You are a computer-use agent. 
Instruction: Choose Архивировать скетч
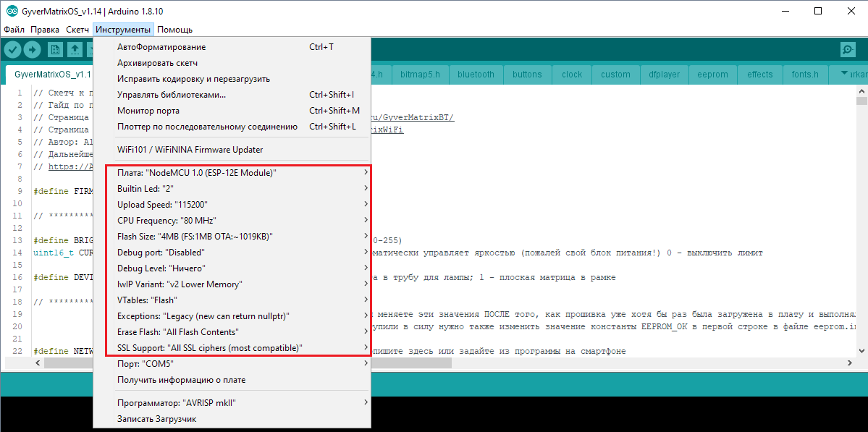pyautogui.click(x=232, y=63)
